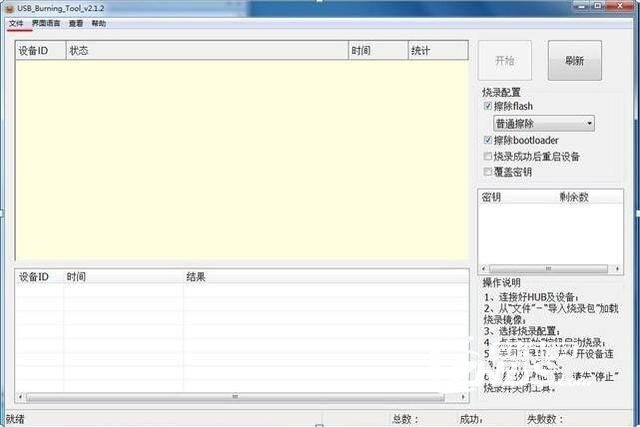Click the 密钥 column header

491,197
